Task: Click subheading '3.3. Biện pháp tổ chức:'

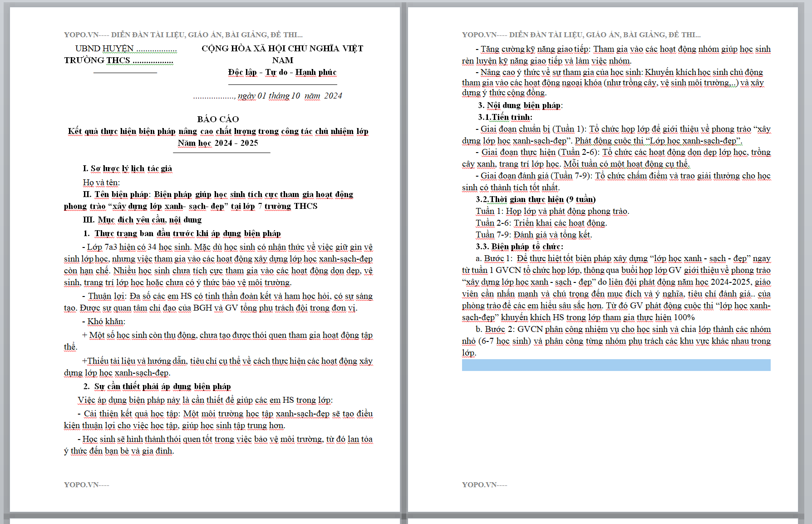Action: (519, 247)
